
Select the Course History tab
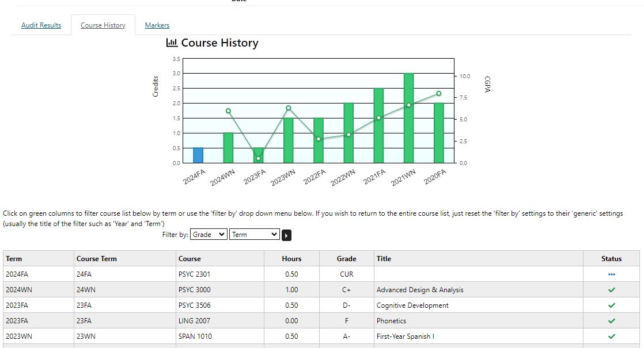click(103, 25)
